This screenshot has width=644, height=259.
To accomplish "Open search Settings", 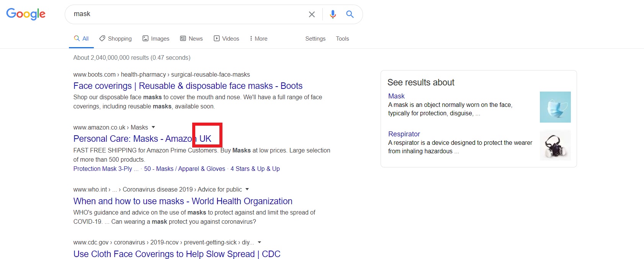I will [x=315, y=39].
